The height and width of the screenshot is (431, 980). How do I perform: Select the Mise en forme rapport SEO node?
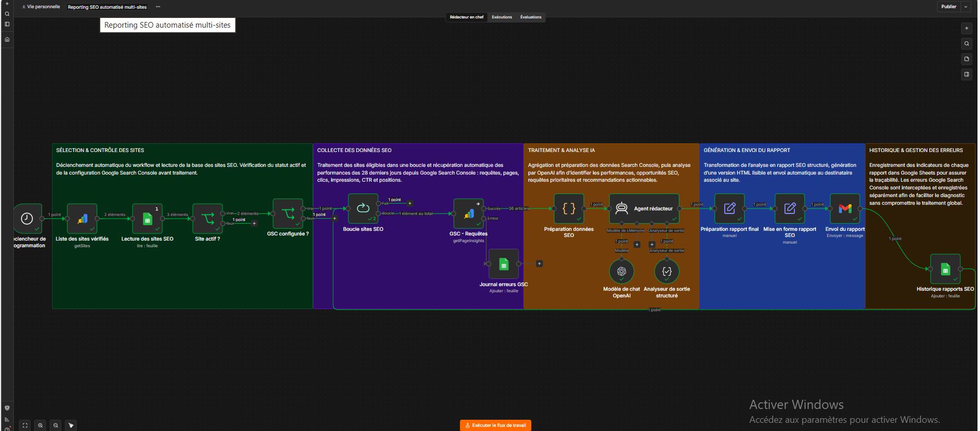click(790, 208)
